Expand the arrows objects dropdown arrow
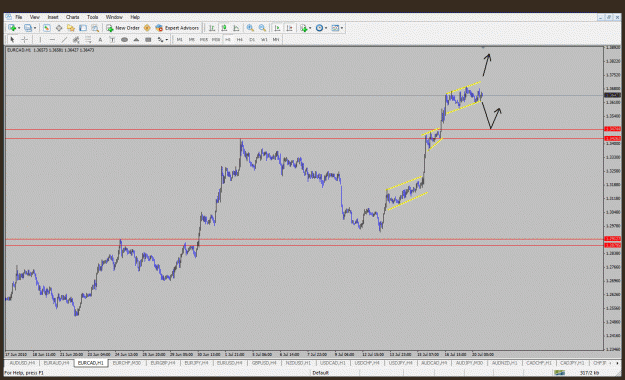 tap(167, 39)
